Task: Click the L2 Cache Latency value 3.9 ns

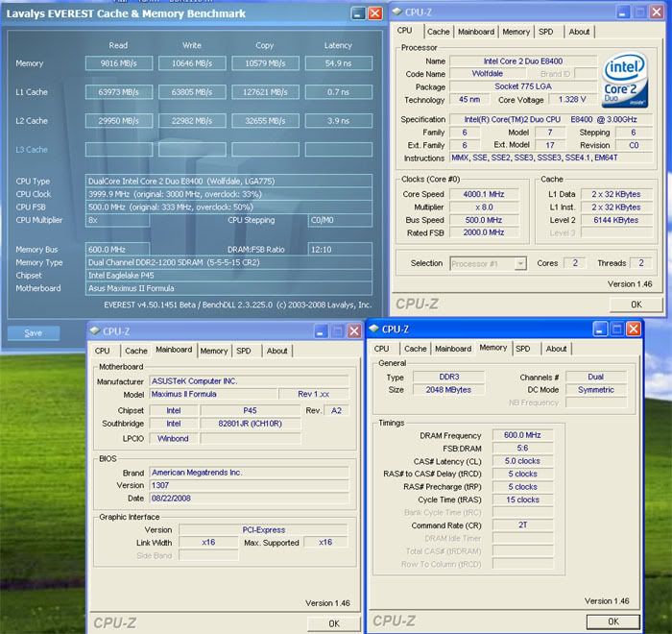Action: click(x=339, y=120)
